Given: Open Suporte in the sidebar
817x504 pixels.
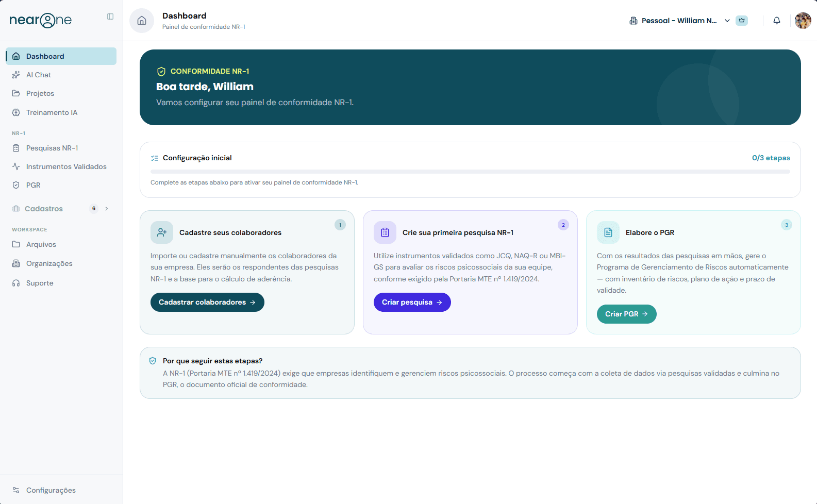Looking at the screenshot, I should click(x=61, y=283).
